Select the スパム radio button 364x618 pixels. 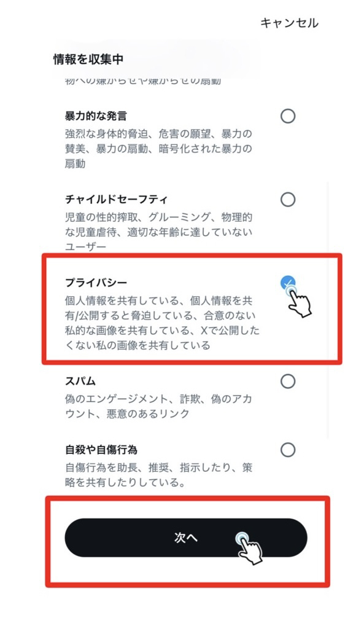(288, 381)
